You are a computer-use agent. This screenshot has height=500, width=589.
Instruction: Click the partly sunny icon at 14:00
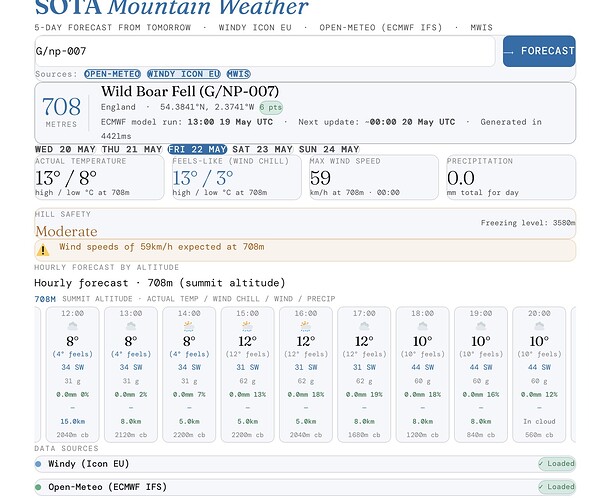pyautogui.click(x=189, y=326)
